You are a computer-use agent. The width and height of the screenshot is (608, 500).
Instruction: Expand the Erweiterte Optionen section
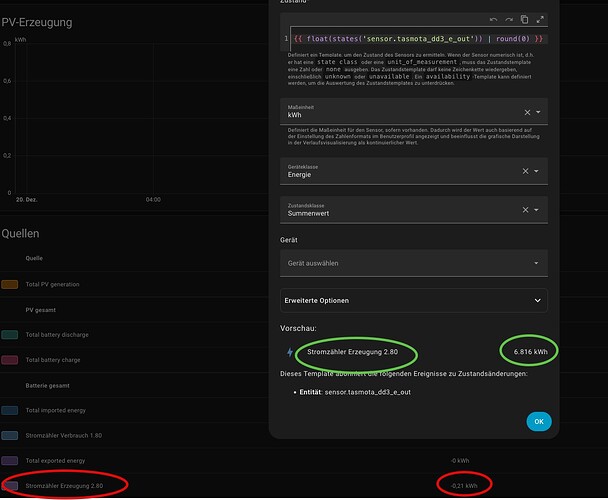coord(414,301)
